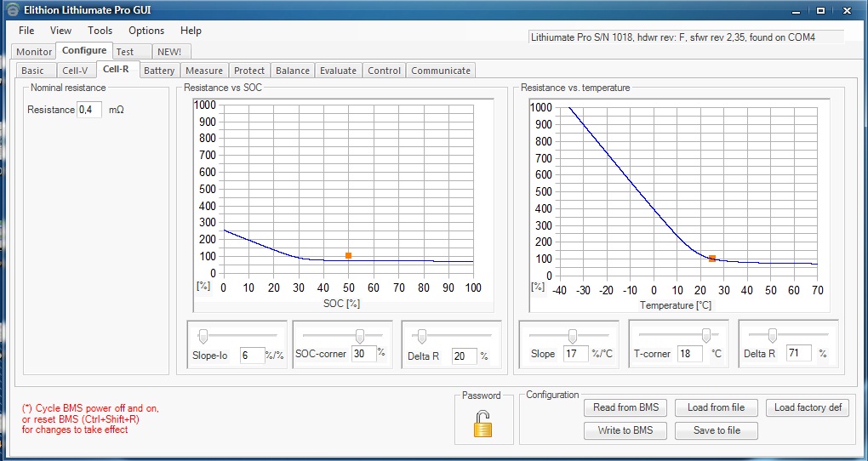
Task: Click the Slope-lo slider handle
Action: 203,336
